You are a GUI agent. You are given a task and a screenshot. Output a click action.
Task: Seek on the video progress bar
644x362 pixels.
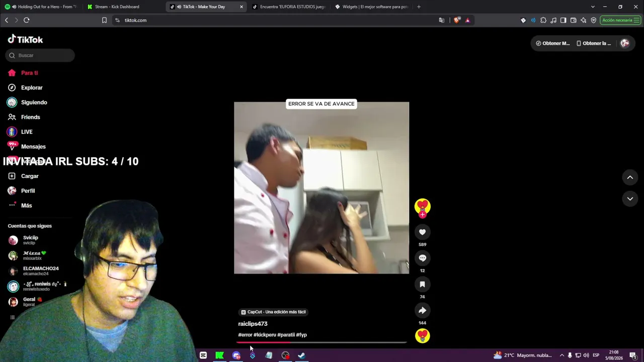pos(321,342)
